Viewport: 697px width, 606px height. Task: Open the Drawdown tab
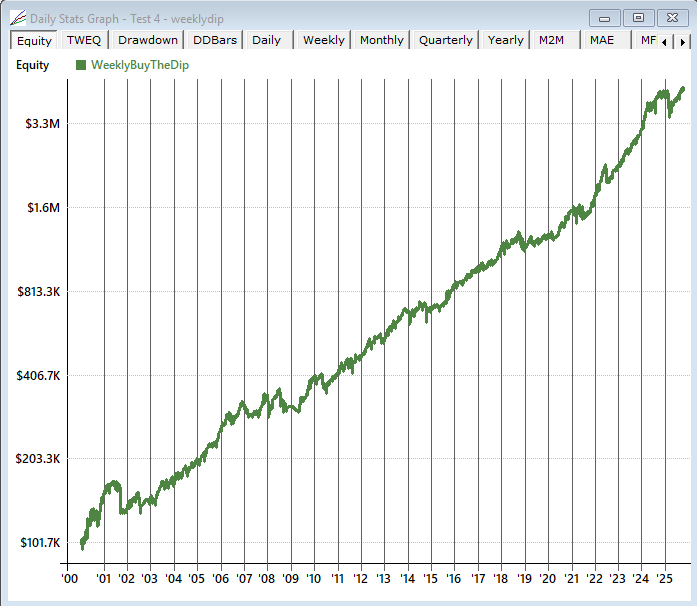[x=148, y=40]
